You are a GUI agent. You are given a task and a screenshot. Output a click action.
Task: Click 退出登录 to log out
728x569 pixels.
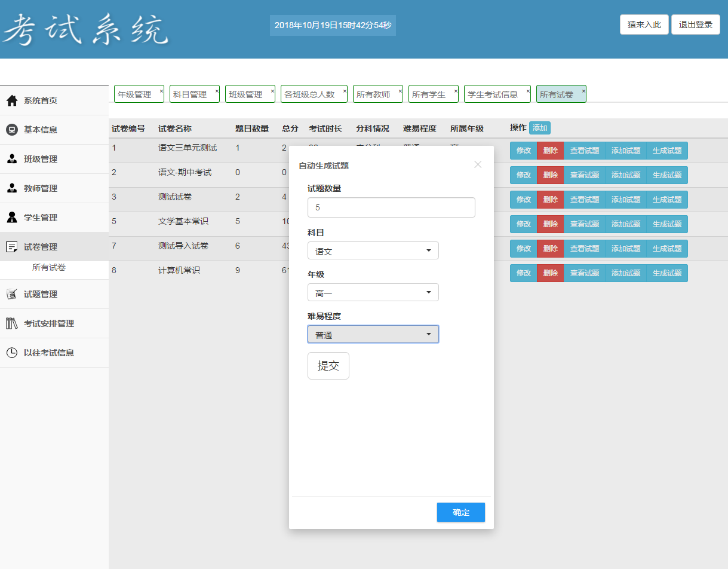(x=696, y=25)
